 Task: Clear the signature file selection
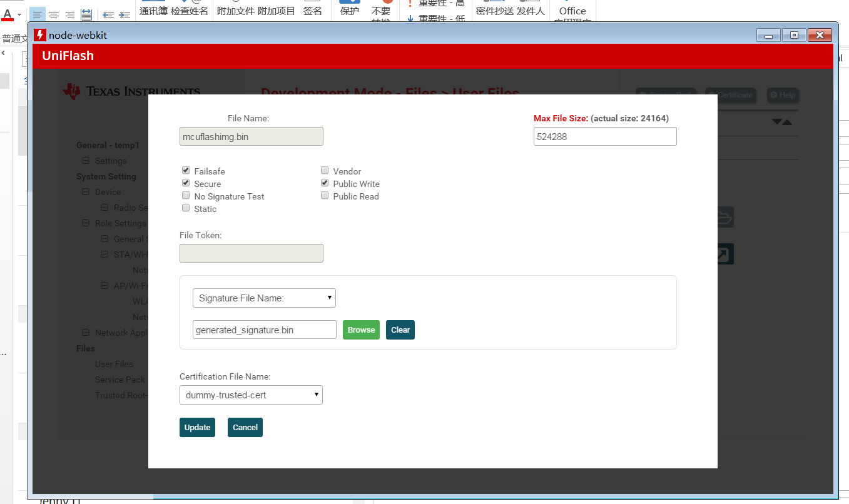click(400, 330)
